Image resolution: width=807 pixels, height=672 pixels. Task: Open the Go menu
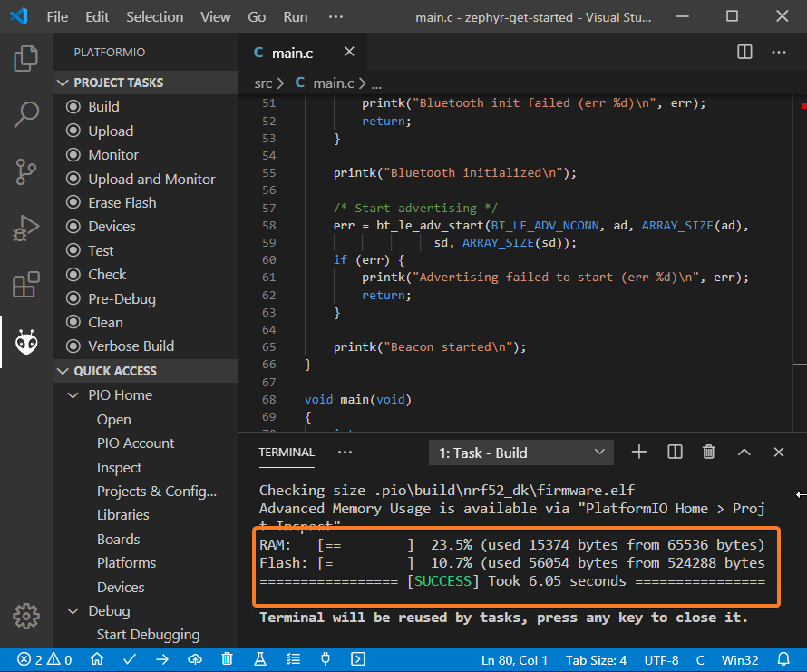257,17
